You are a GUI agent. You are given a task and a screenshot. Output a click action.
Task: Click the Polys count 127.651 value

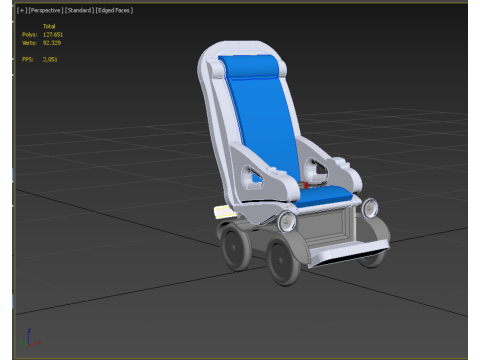[53, 34]
